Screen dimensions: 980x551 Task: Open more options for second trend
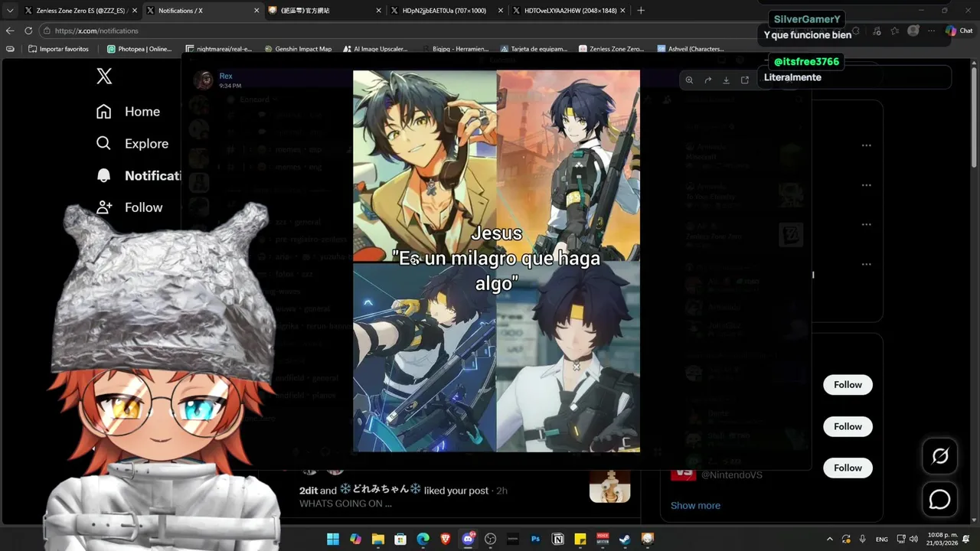tap(866, 185)
